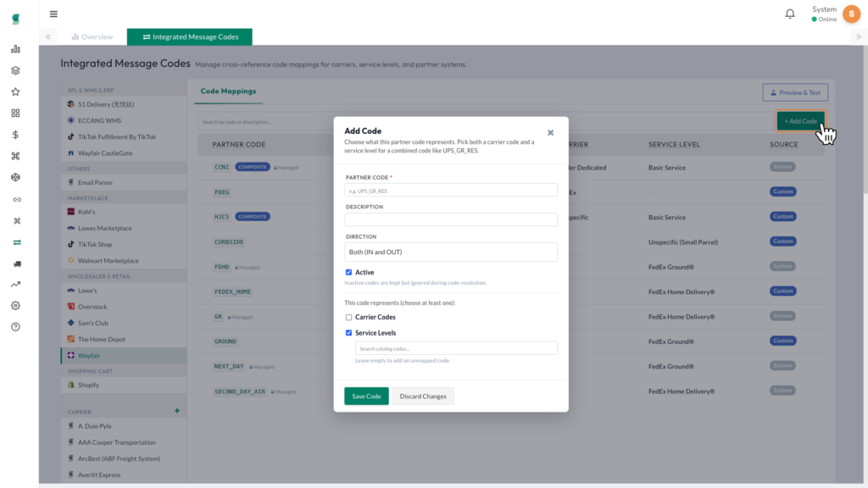Select Overstock partner

(124, 307)
